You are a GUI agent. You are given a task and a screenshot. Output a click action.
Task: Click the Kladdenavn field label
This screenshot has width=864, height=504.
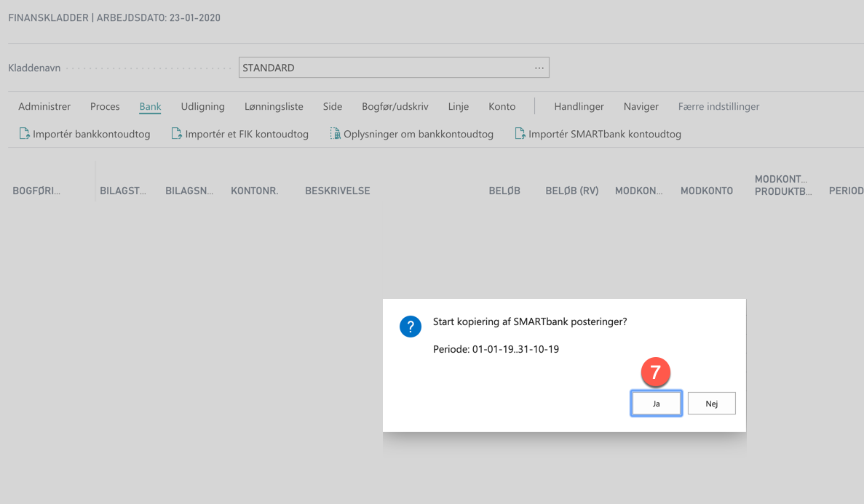click(x=34, y=68)
